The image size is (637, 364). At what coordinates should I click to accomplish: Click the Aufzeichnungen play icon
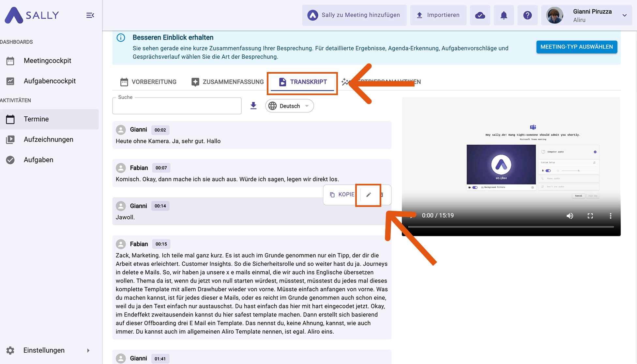tap(10, 139)
